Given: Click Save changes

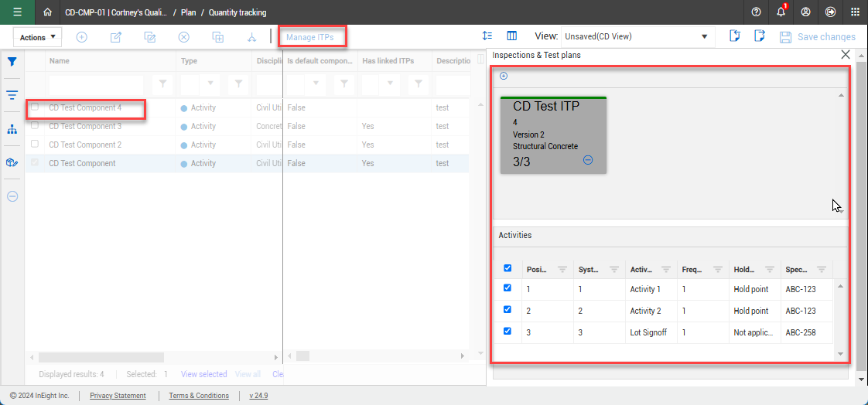Looking at the screenshot, I should [818, 37].
